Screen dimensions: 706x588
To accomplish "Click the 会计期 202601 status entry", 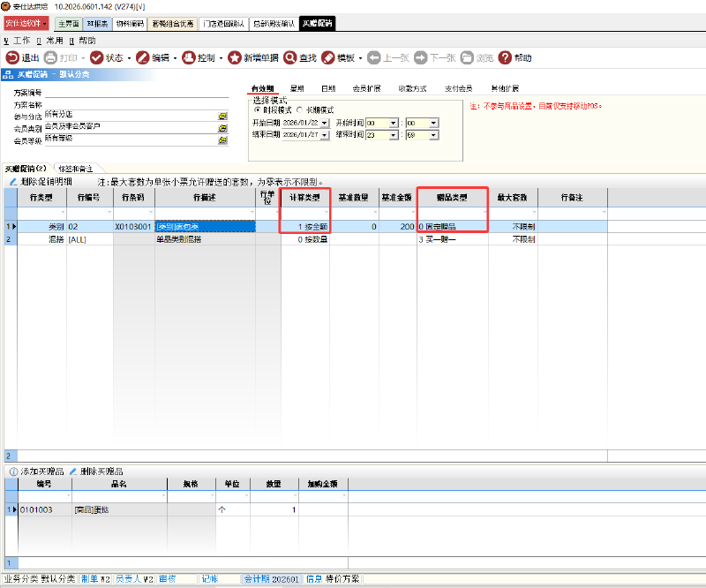I will click(272, 579).
